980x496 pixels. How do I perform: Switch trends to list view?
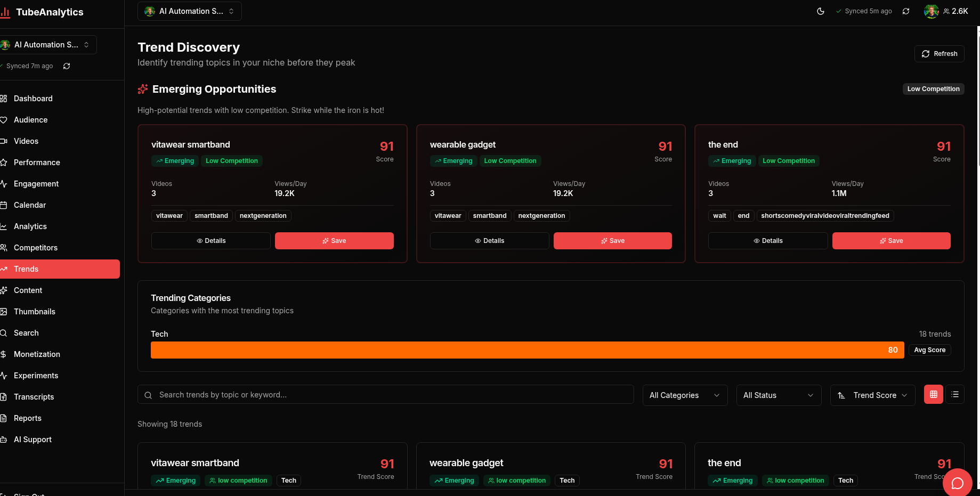click(955, 394)
